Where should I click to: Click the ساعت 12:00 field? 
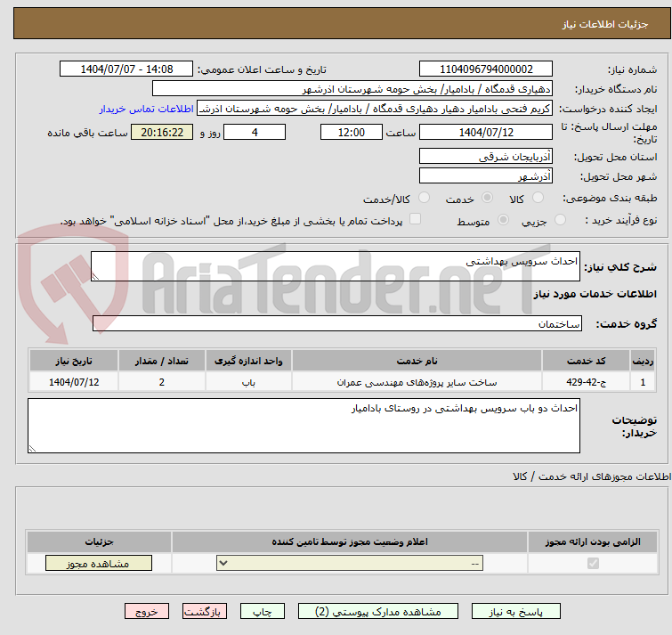[x=352, y=132]
